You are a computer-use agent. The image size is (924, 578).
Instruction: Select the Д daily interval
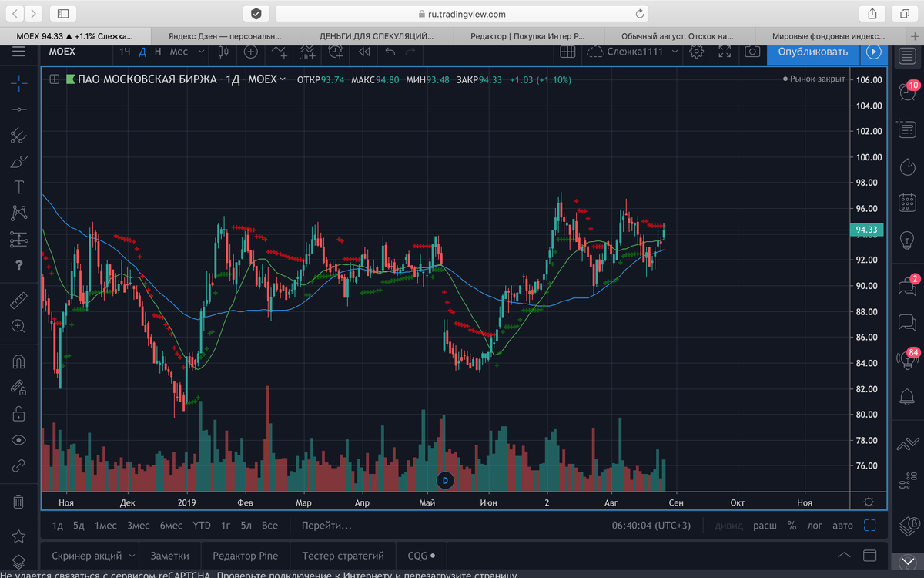pos(142,52)
